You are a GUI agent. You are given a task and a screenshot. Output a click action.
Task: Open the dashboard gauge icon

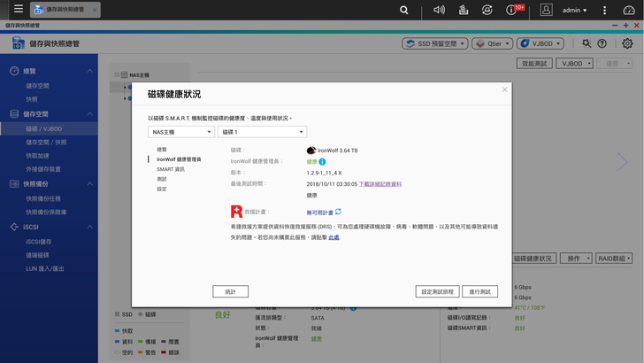pyautogui.click(x=628, y=10)
